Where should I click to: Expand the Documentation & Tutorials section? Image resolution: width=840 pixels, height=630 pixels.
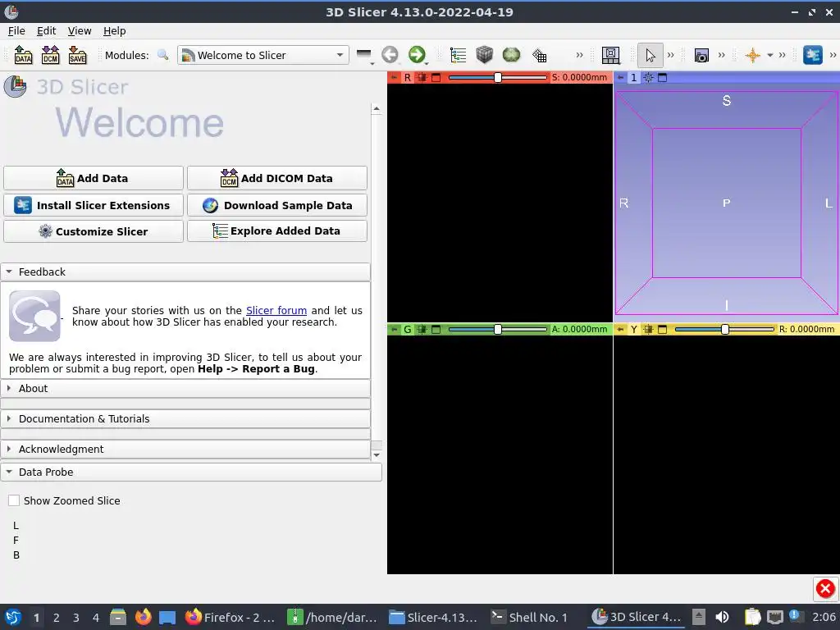pyautogui.click(x=185, y=419)
